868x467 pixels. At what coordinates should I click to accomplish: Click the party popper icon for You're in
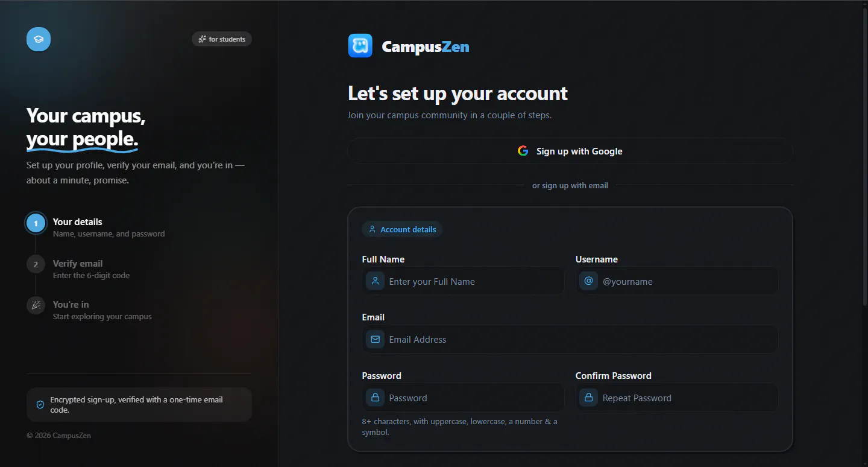click(x=36, y=305)
